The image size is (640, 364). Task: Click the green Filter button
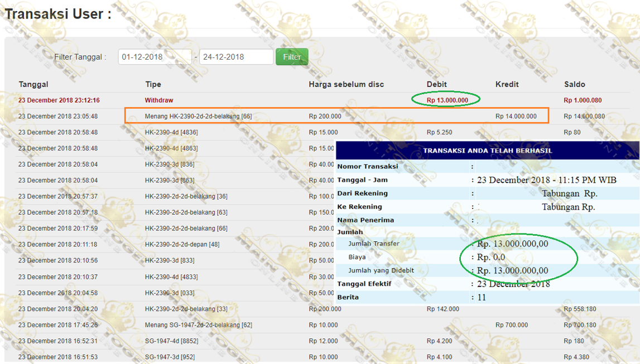tap(292, 57)
